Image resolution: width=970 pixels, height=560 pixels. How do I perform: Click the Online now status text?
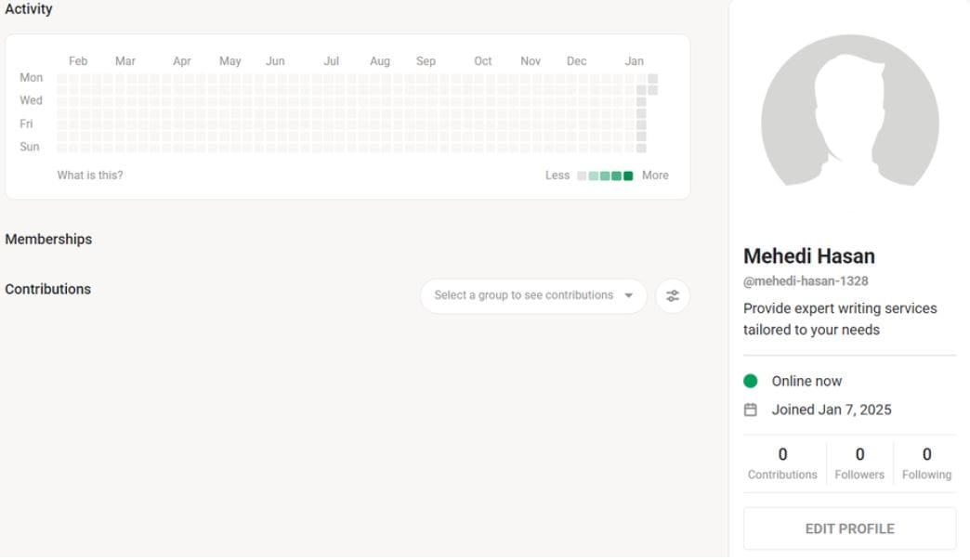pos(806,382)
